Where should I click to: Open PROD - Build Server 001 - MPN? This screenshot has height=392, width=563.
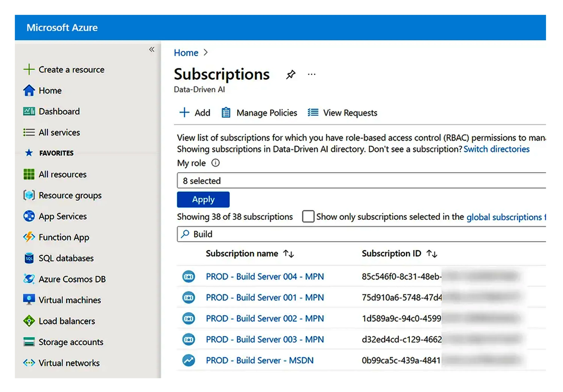[265, 297]
